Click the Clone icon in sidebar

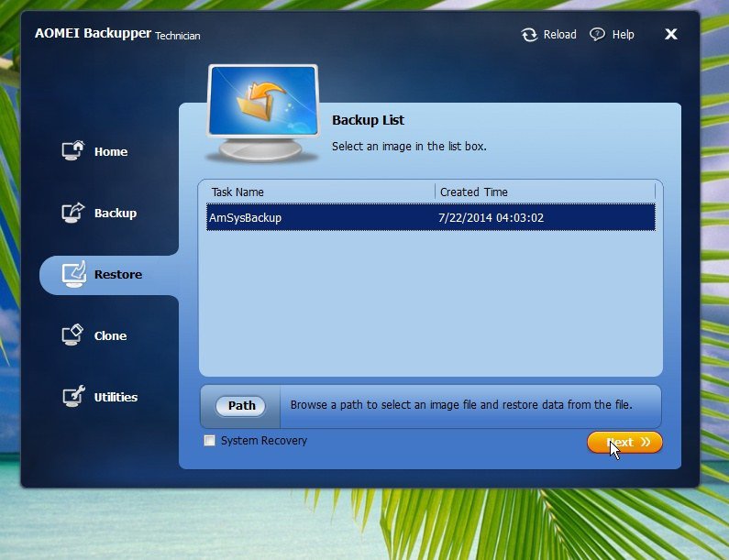(x=72, y=335)
